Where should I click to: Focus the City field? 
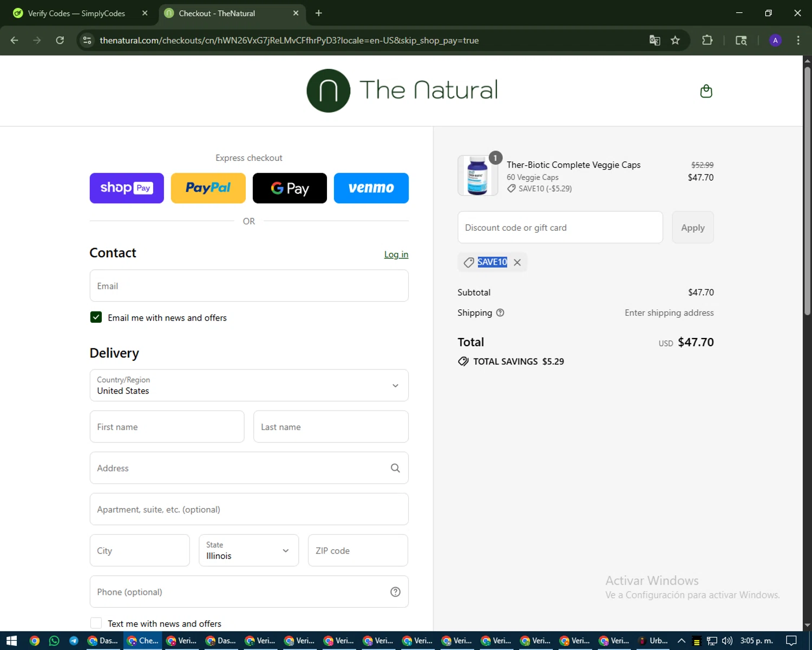coord(140,550)
